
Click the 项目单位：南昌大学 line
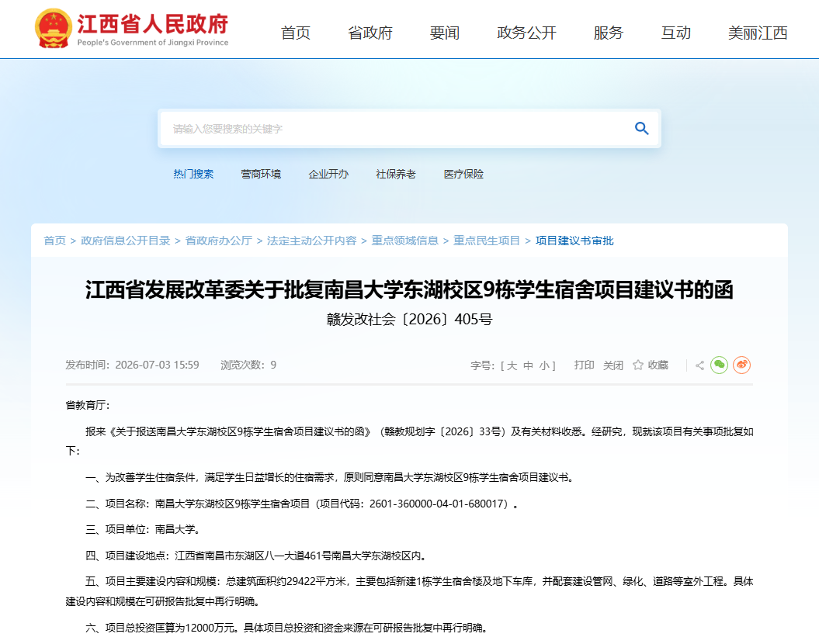(x=143, y=529)
